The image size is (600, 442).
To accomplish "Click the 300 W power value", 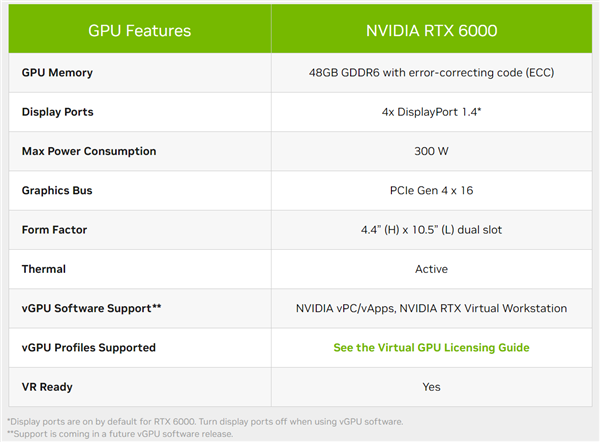I will (431, 151).
